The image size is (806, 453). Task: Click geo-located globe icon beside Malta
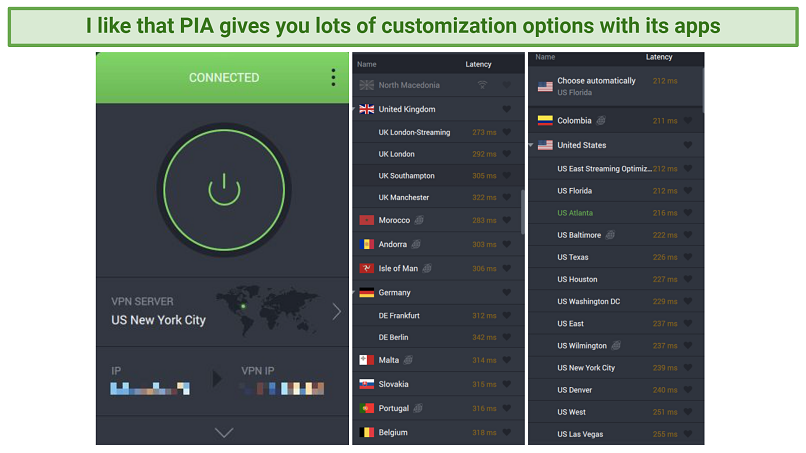pos(408,360)
